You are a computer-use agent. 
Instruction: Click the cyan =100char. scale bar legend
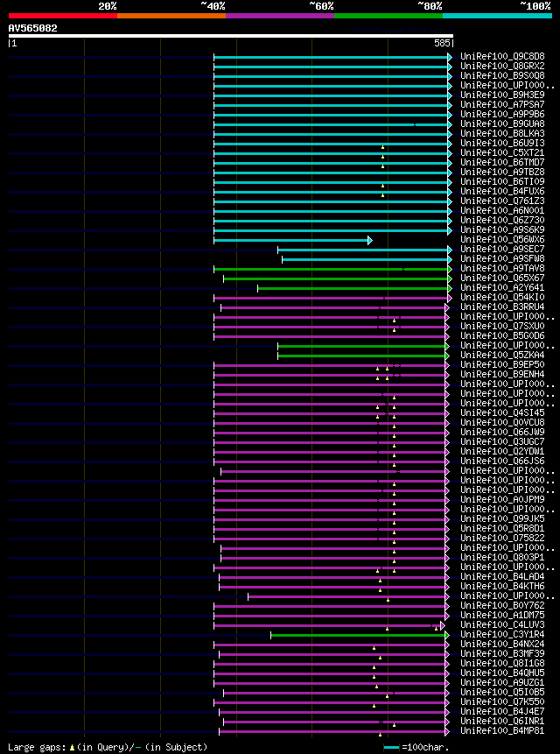391,747
